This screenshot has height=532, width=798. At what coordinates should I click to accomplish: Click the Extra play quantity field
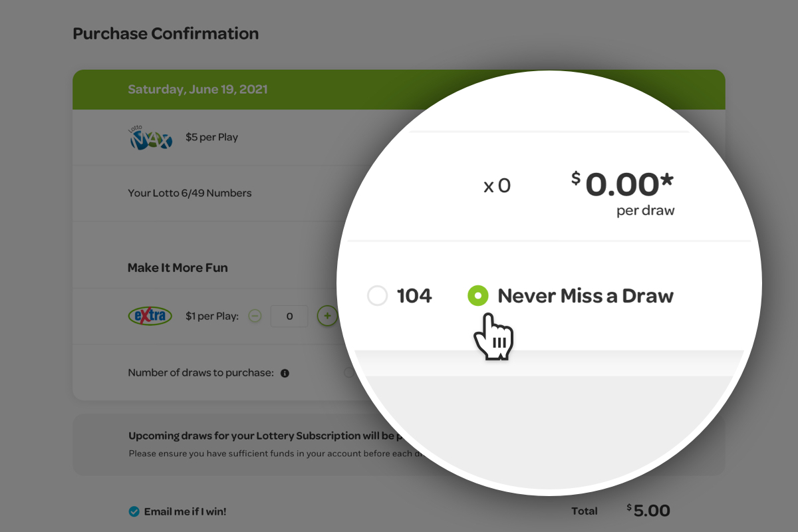pos(289,317)
